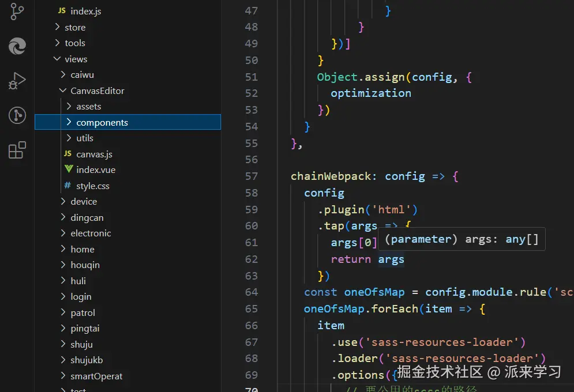Screen dimensions: 574x392
Task: Expand the assets folder chevron
Action: click(x=69, y=106)
